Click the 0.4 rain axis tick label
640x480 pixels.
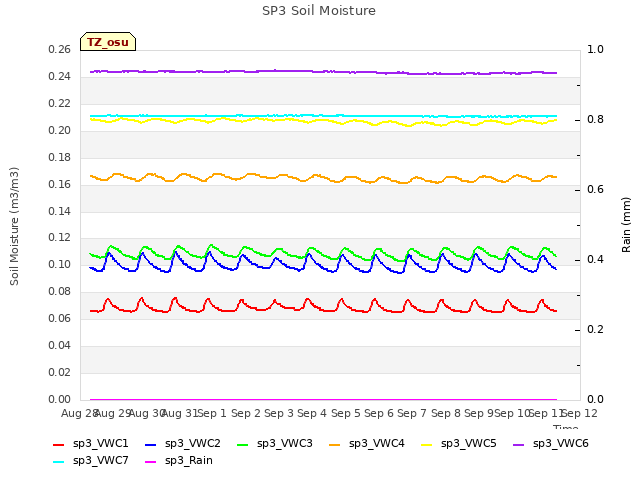click(595, 260)
